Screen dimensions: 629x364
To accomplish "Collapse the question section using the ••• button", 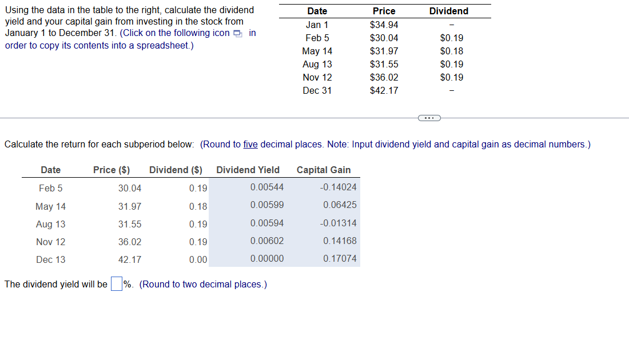I will (x=429, y=118).
